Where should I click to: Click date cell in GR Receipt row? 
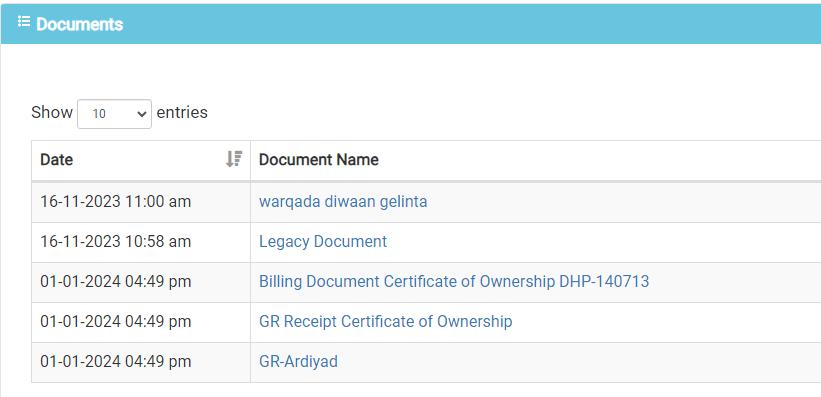click(x=141, y=322)
